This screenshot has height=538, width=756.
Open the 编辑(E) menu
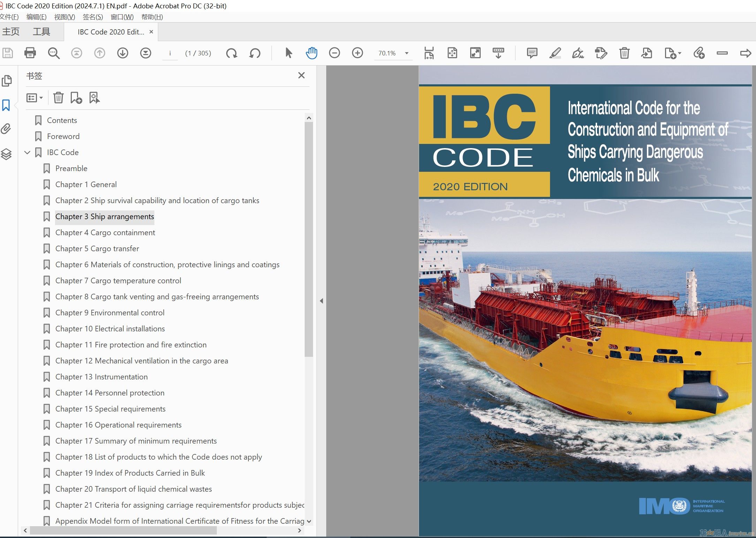[x=36, y=17]
